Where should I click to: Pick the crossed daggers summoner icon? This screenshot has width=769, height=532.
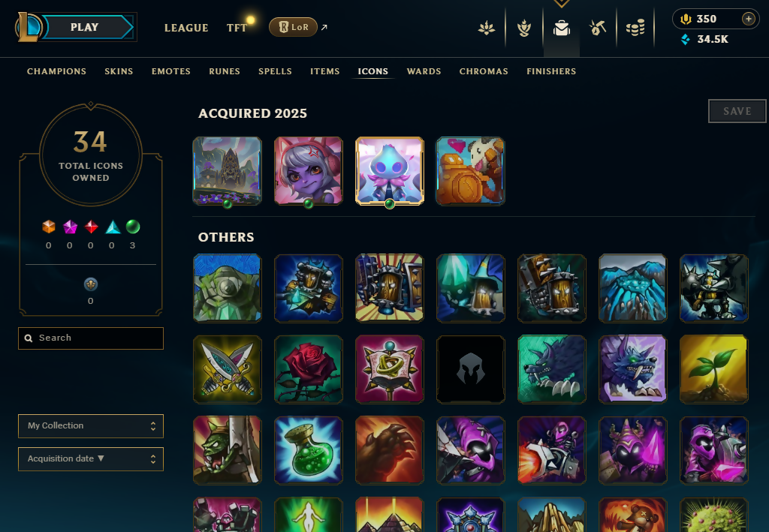click(227, 369)
